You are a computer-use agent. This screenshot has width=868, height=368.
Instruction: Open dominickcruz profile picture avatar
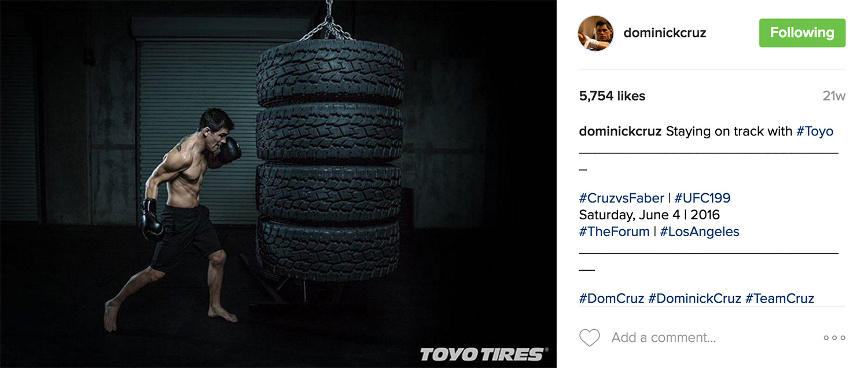click(x=595, y=33)
